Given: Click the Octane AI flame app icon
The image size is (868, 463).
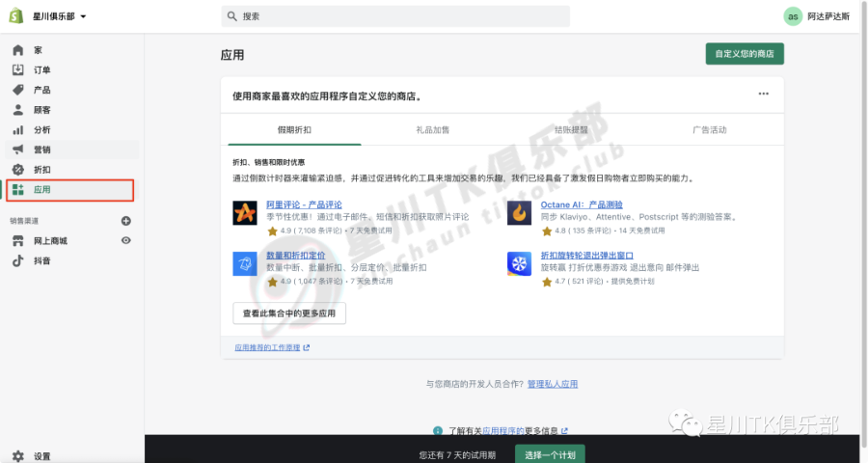Looking at the screenshot, I should pos(519,212).
